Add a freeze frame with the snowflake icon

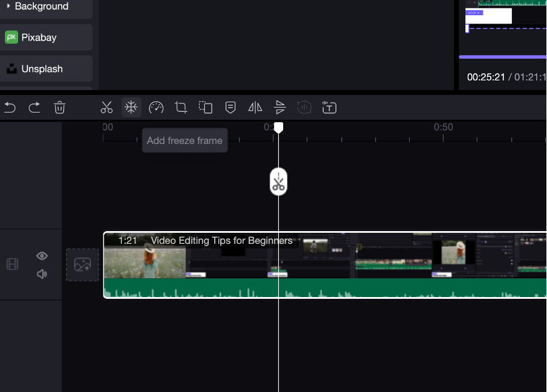(131, 108)
